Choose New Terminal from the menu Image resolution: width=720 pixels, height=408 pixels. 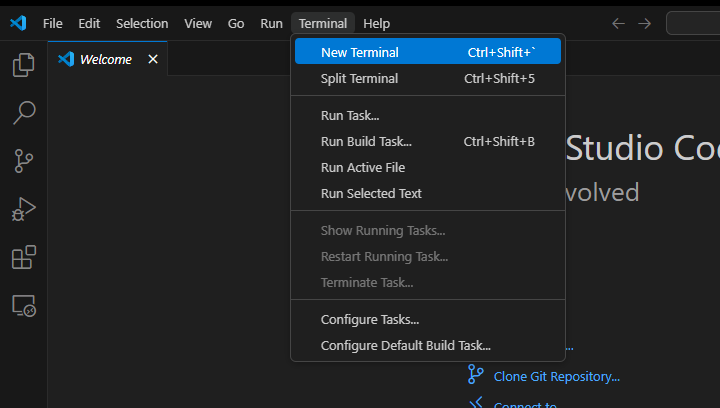tap(428, 51)
